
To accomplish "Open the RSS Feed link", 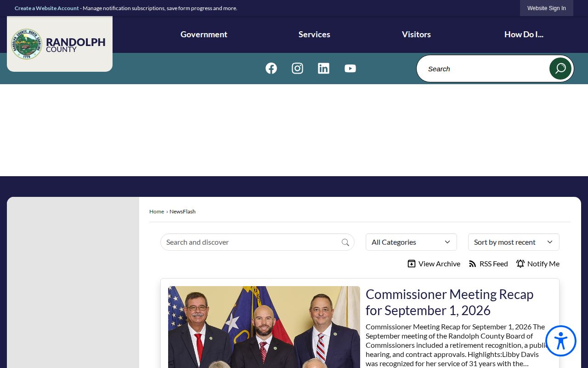I will click(x=488, y=264).
